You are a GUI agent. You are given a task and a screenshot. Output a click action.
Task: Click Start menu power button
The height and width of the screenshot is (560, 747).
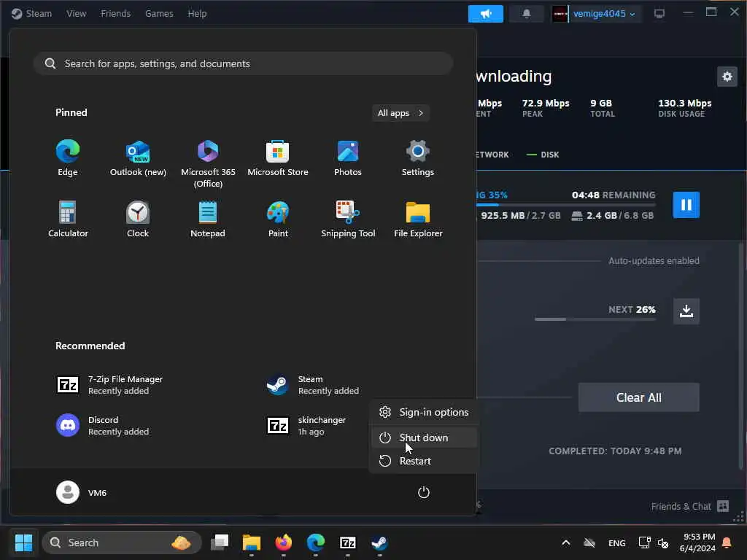point(424,492)
